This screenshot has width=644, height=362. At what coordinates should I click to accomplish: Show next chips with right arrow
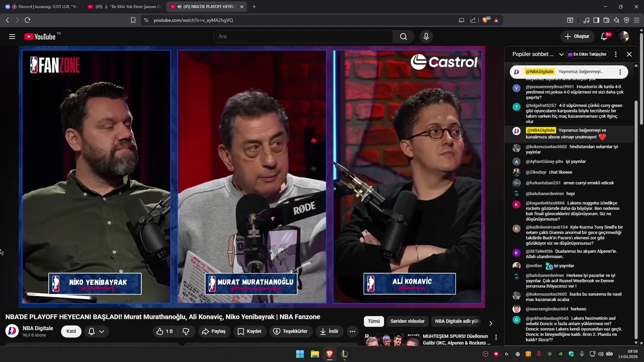tap(491, 323)
